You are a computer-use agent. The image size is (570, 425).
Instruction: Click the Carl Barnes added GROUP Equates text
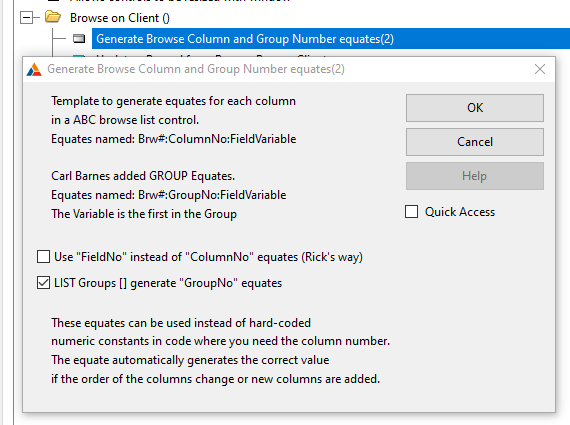pyautogui.click(x=143, y=176)
